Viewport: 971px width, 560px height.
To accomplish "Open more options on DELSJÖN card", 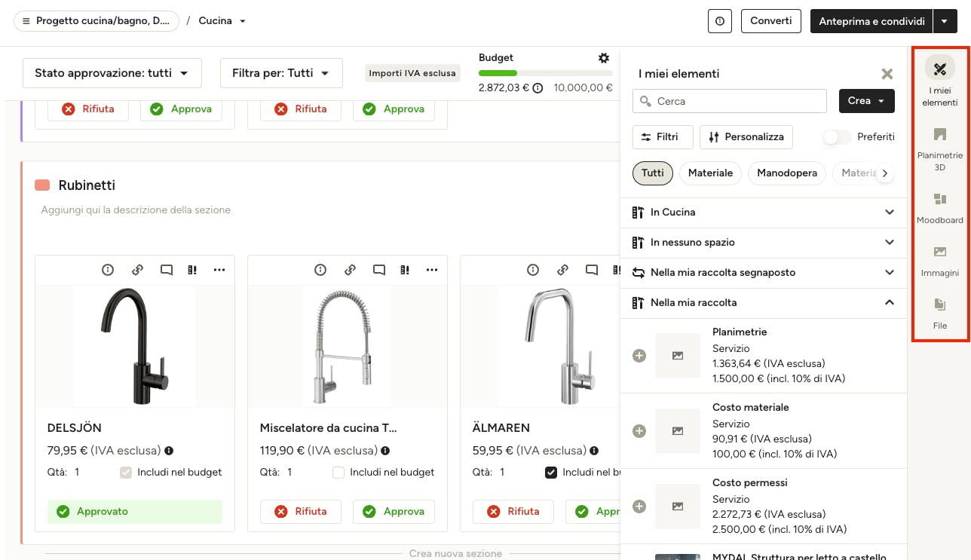I will coord(219,270).
